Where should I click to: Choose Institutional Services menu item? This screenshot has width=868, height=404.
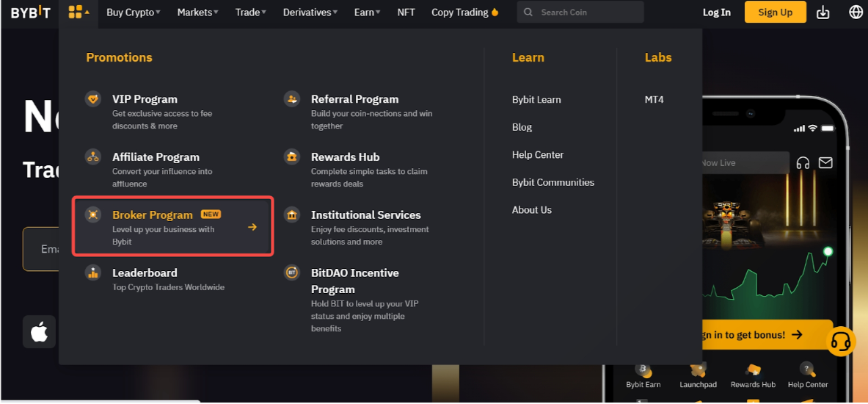point(365,215)
